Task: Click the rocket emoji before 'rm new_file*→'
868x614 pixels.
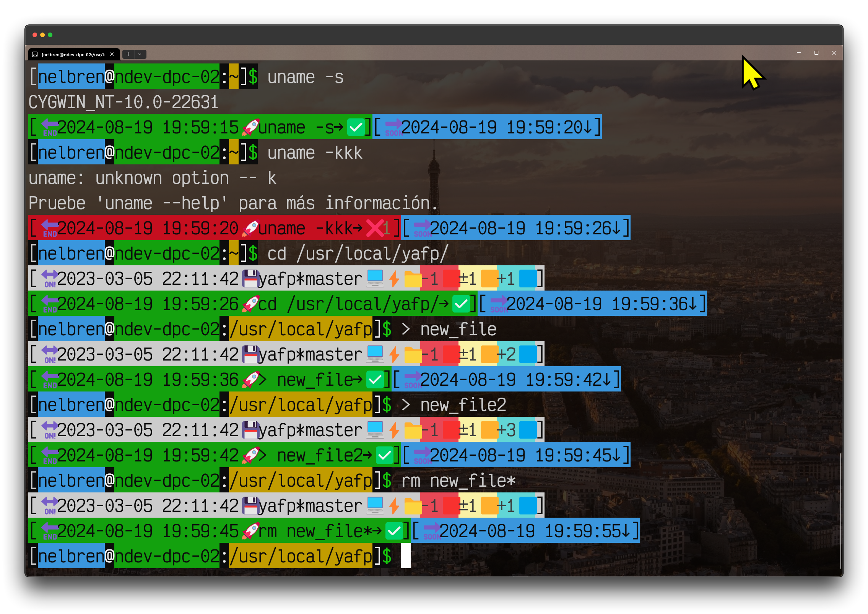Action: tap(250, 531)
